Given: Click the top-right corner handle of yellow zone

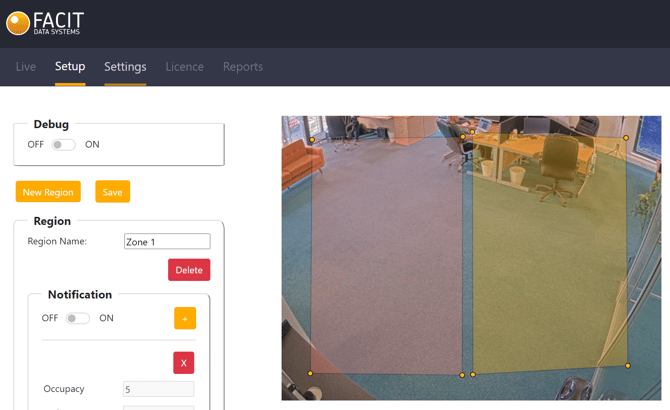Looking at the screenshot, I should pos(626,138).
